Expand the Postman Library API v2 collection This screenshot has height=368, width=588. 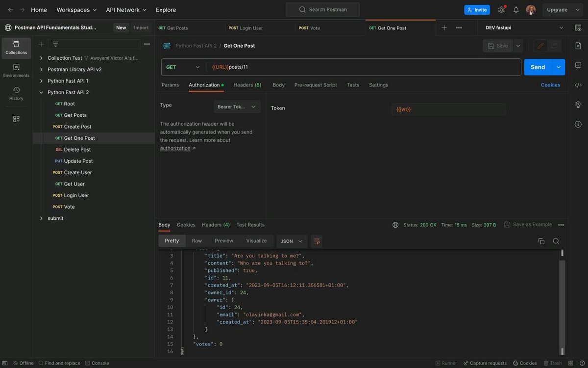(41, 69)
